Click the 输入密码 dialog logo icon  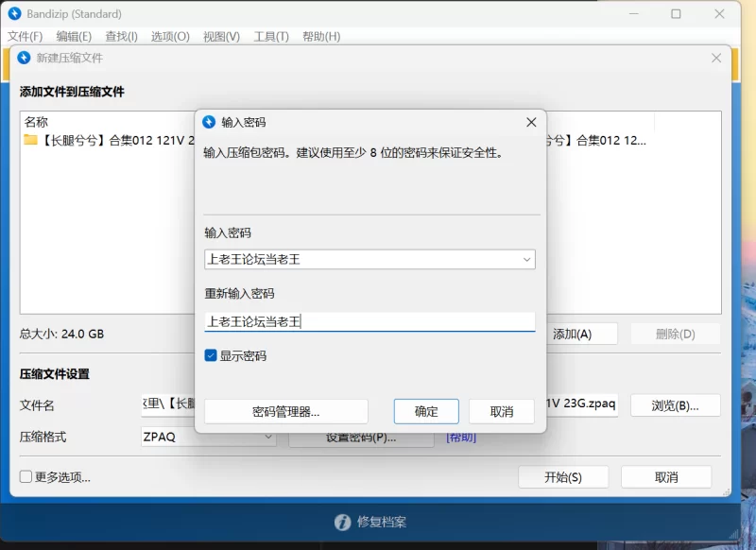pyautogui.click(x=209, y=122)
